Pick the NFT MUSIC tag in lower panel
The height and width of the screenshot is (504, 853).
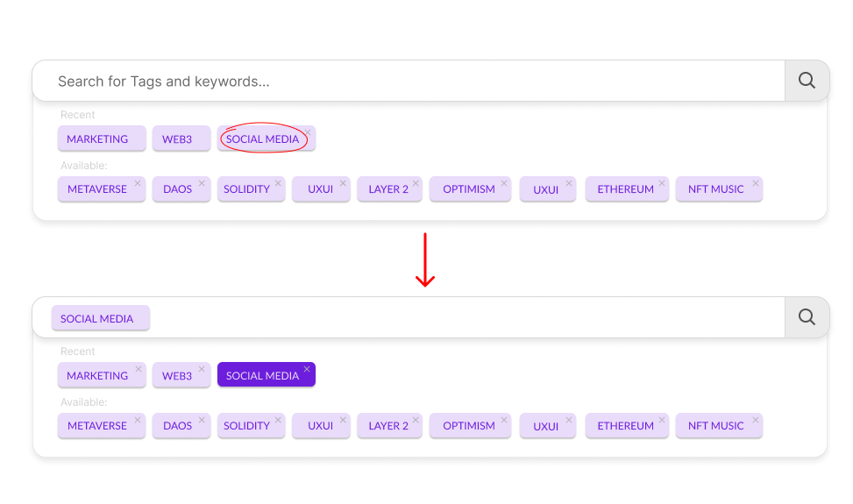point(715,426)
